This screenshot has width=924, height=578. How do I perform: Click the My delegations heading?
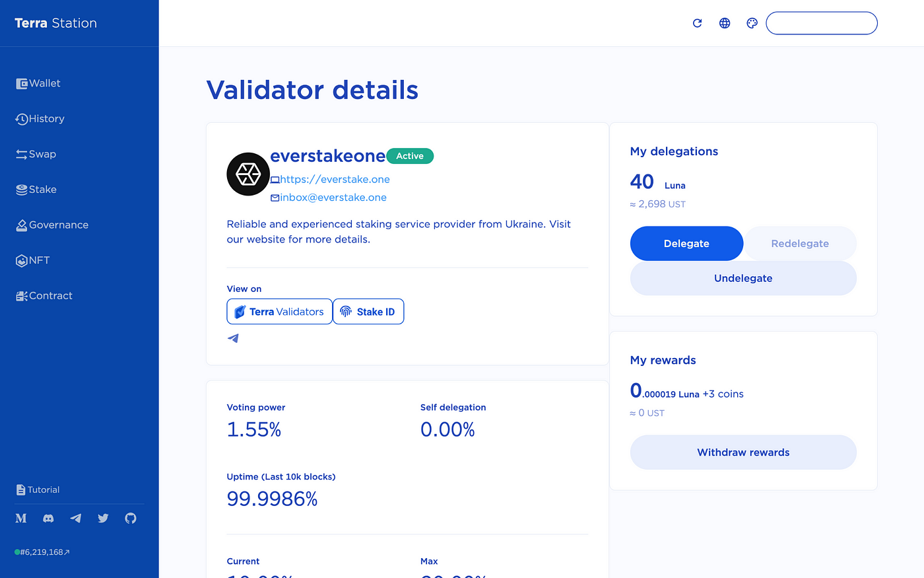(x=674, y=151)
